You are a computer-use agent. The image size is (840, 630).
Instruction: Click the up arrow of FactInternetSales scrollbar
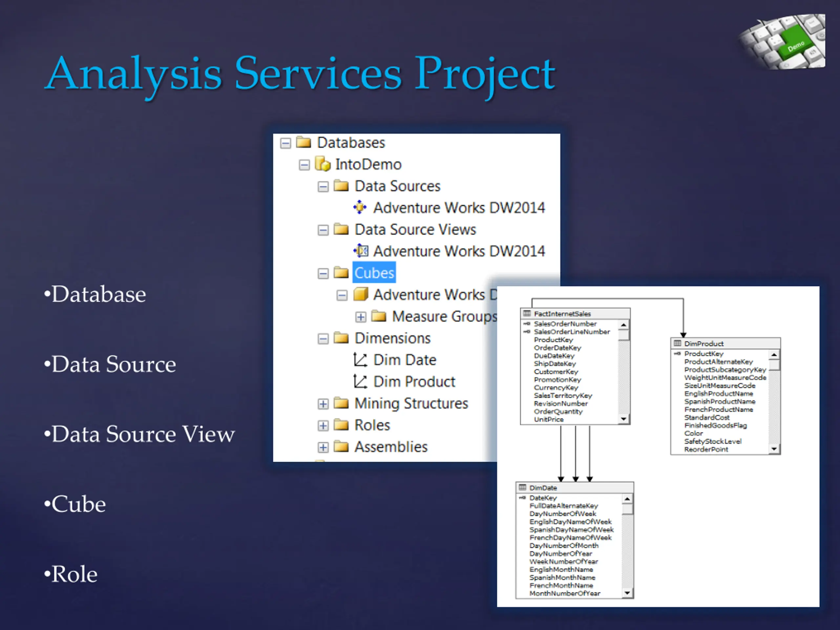623,325
